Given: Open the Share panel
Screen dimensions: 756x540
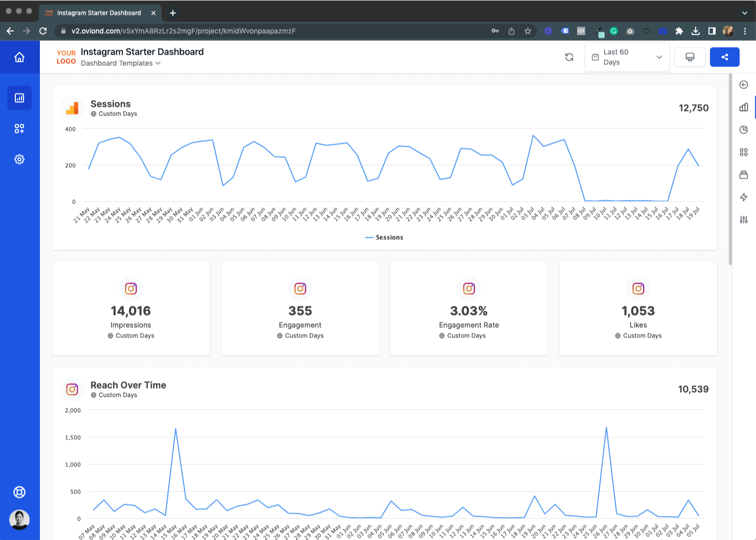Looking at the screenshot, I should click(724, 57).
